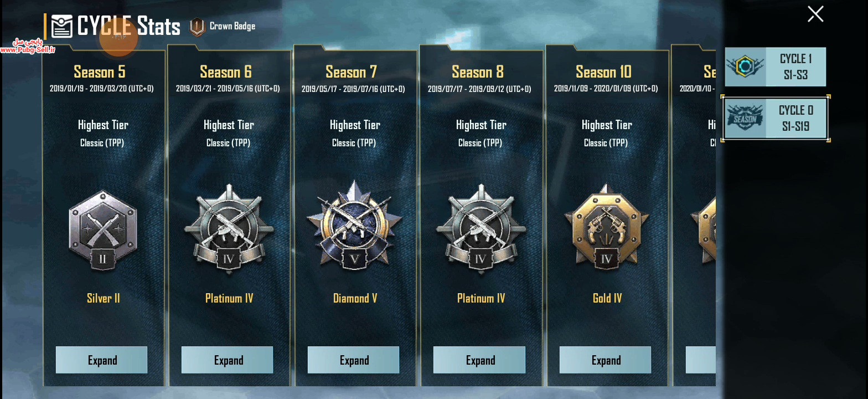Open the www.Pubg-Sell.ir watermark link
The width and height of the screenshot is (868, 399).
[28, 50]
